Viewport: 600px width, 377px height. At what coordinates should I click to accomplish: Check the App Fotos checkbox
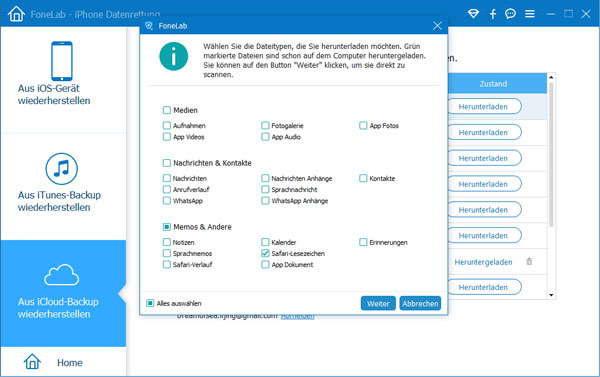pos(363,126)
